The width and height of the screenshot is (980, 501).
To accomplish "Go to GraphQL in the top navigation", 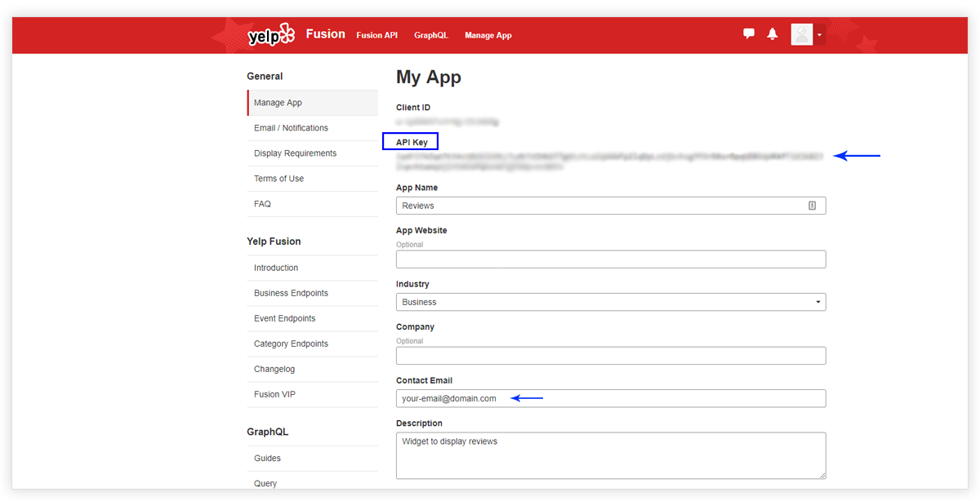I will pyautogui.click(x=430, y=35).
